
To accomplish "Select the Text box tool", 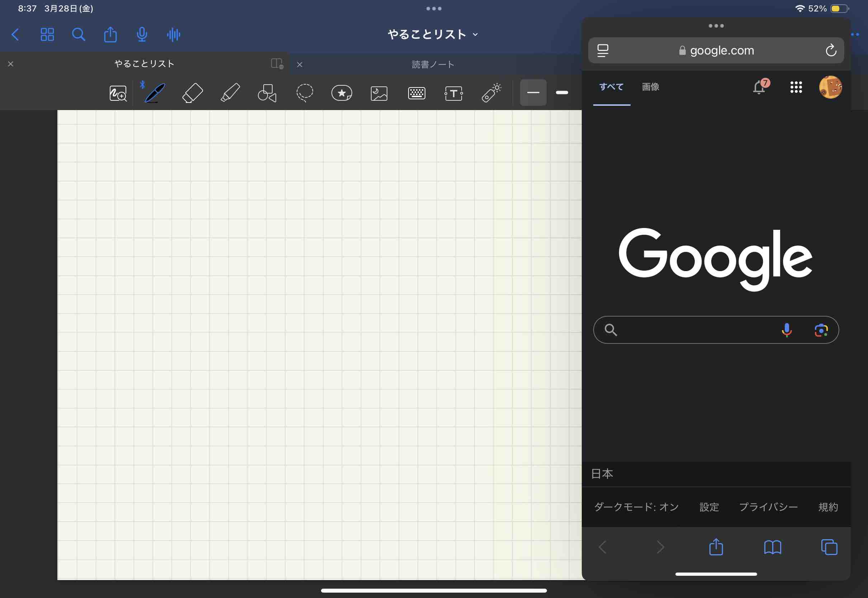I will (x=453, y=93).
